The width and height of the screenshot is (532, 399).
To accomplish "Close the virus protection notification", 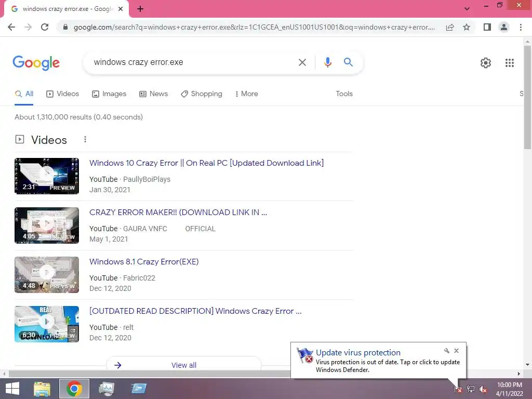I will tap(456, 351).
